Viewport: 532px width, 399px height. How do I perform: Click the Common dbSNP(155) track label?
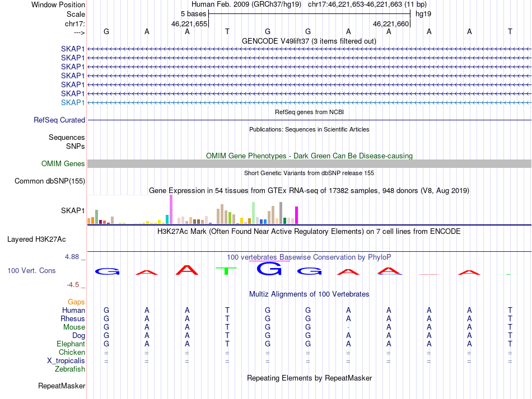point(49,181)
